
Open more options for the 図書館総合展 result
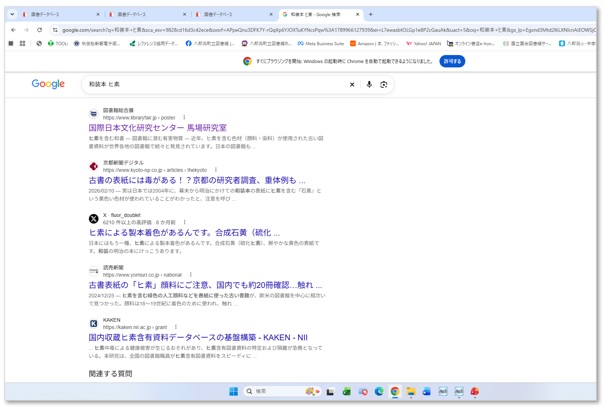pos(184,118)
